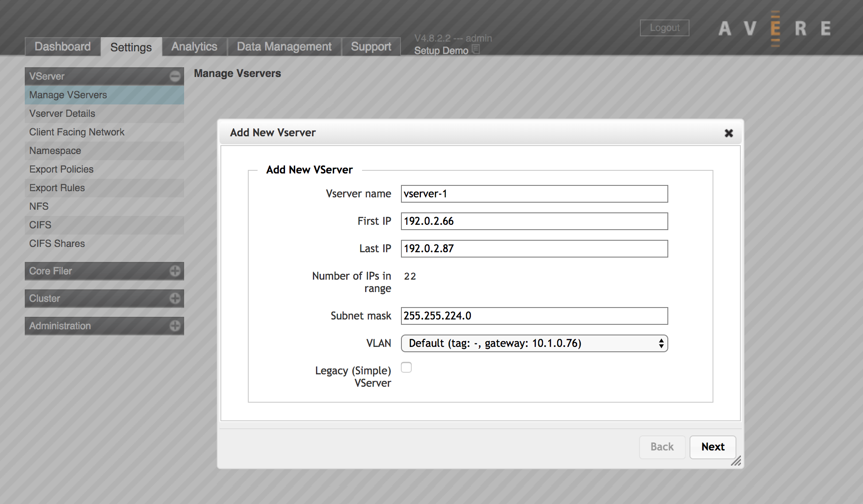This screenshot has width=863, height=504.
Task: Click the Administration expand icon
Action: click(174, 325)
